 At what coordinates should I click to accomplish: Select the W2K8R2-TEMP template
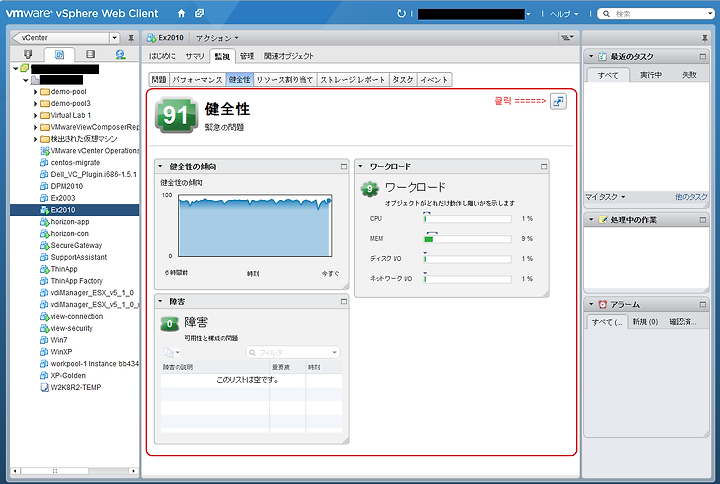(x=75, y=387)
